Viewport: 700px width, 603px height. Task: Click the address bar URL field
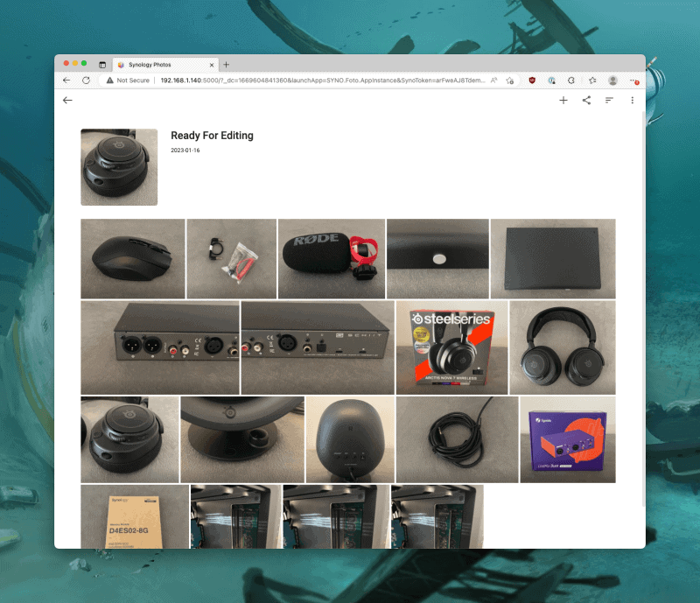(315, 80)
